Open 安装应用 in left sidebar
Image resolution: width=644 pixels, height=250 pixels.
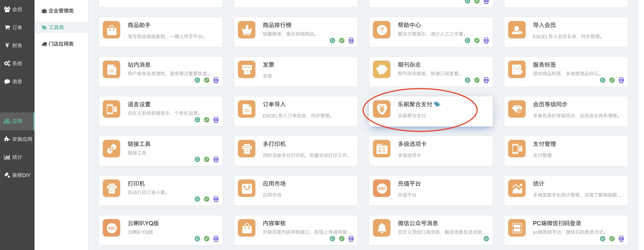pyautogui.click(x=22, y=139)
